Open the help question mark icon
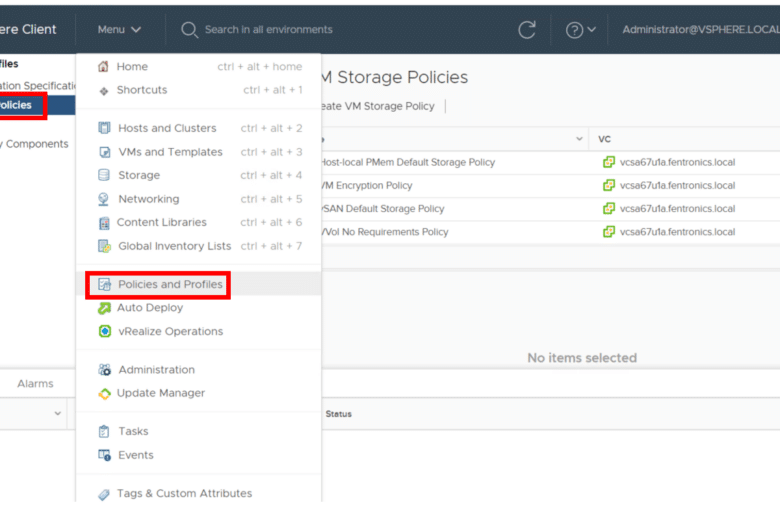The image size is (780, 516). pyautogui.click(x=574, y=30)
